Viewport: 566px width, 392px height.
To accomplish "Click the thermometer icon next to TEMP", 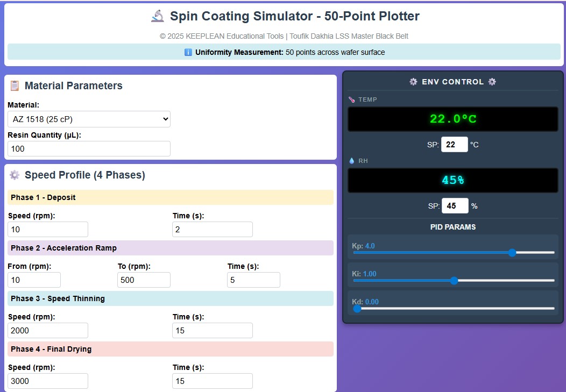I will (352, 99).
